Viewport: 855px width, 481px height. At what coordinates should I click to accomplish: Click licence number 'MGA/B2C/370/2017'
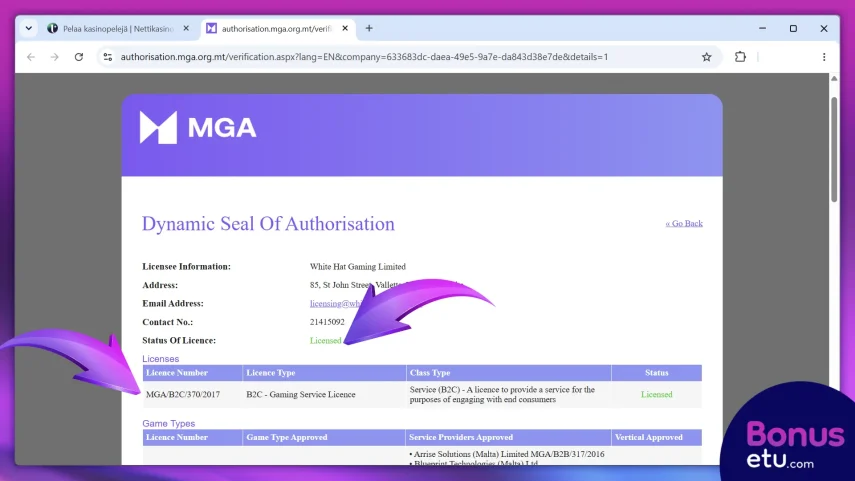click(183, 394)
